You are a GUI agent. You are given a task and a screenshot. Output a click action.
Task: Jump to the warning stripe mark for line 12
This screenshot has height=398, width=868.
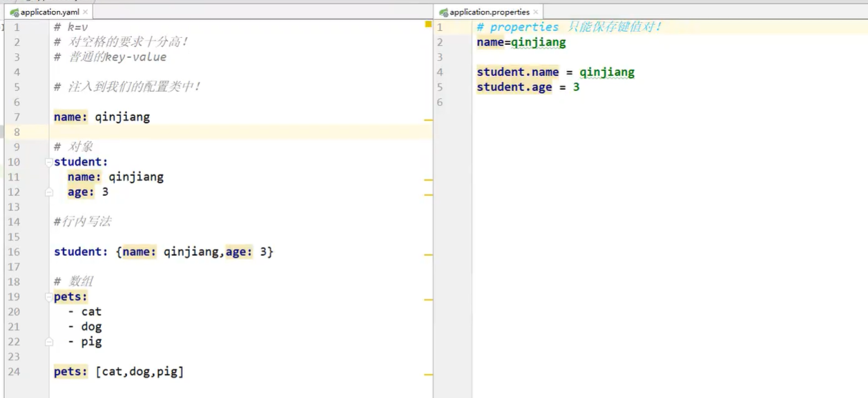click(x=428, y=195)
